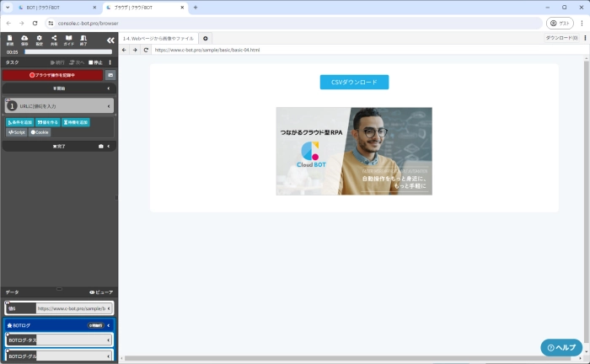Image resolution: width=590 pixels, height=364 pixels.
Task: Click the Cloud BOT banner image
Action: coord(354,151)
